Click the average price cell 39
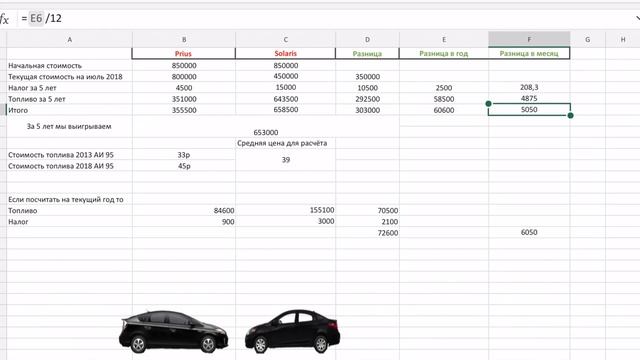This screenshot has height=360, width=640. 285,160
